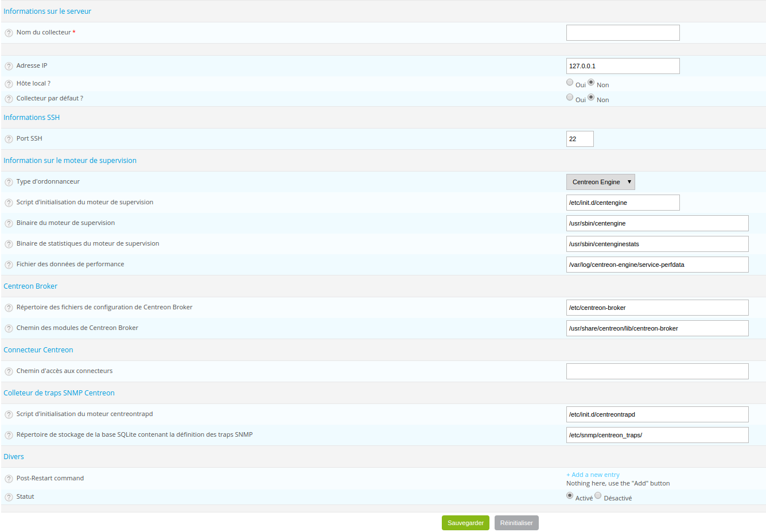Help icon for Binaire du moteur de supervision
Viewport: 766px width, 532px height.
9,223
